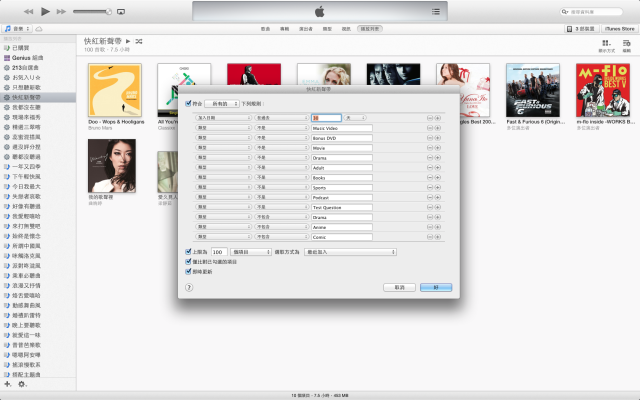Screen dimensions: 640x400
Task: Open the operator dropdown in Comic row
Action: (x=282, y=237)
